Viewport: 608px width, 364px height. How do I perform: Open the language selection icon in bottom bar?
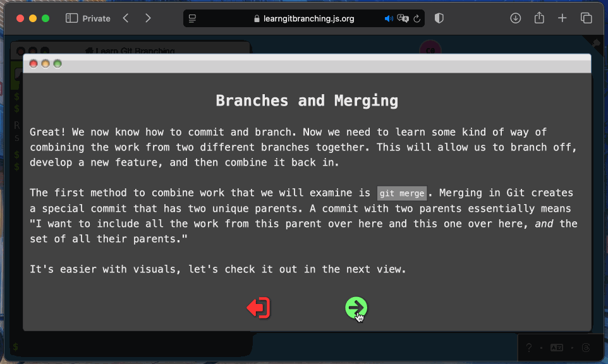556,348
